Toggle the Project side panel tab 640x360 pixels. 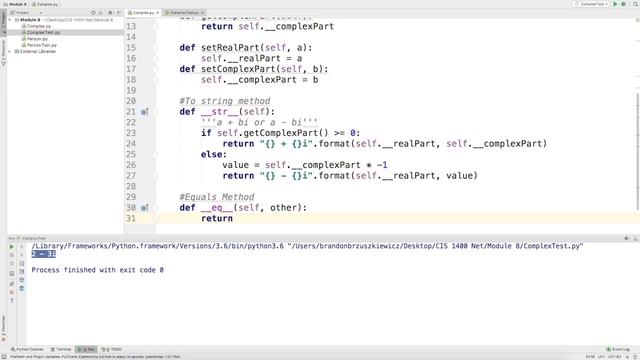pyautogui.click(x=3, y=24)
